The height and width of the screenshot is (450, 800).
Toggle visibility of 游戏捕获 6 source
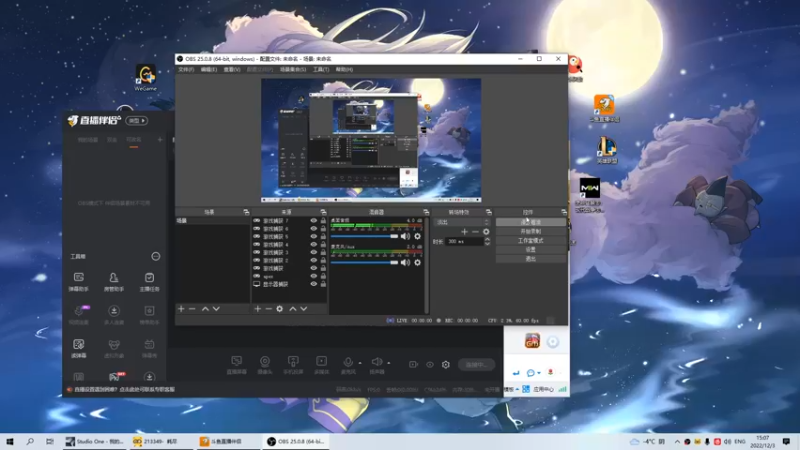[313, 229]
